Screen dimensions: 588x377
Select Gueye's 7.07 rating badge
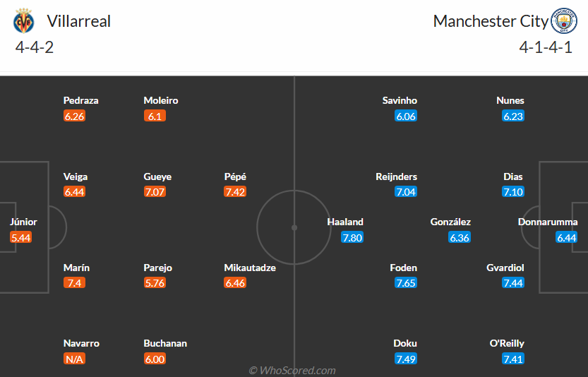click(155, 192)
